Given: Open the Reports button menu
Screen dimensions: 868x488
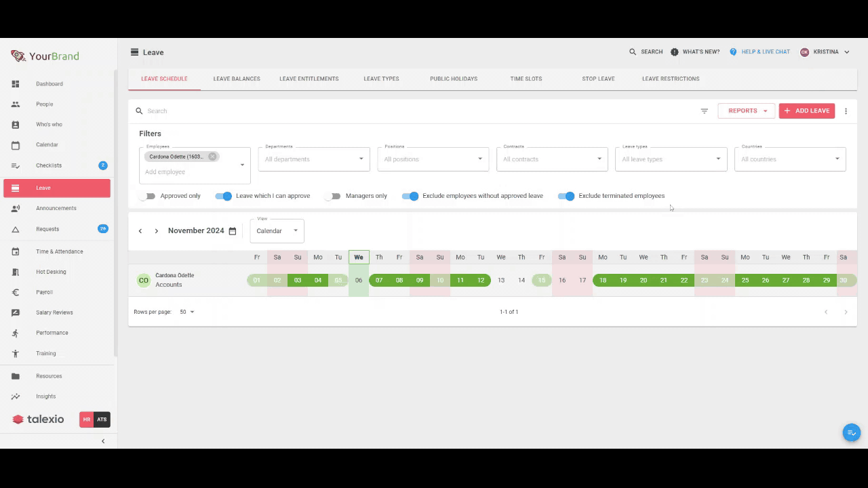Looking at the screenshot, I should click(x=746, y=111).
